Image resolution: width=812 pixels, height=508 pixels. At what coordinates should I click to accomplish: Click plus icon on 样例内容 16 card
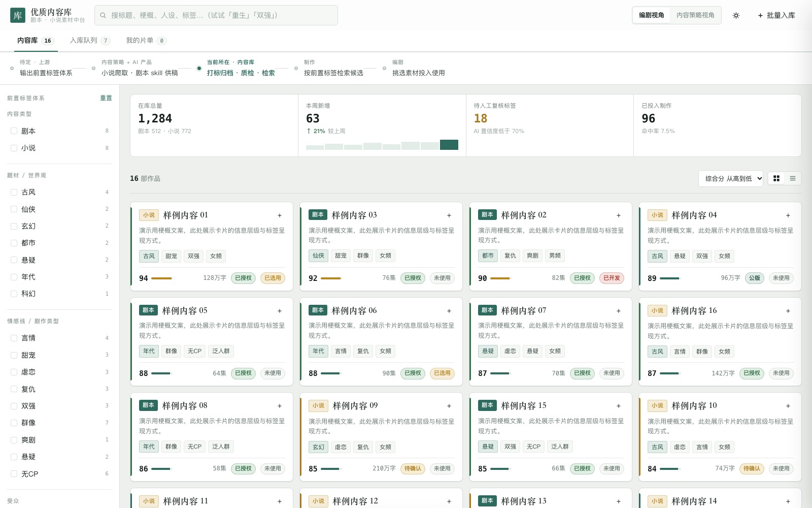(x=788, y=311)
